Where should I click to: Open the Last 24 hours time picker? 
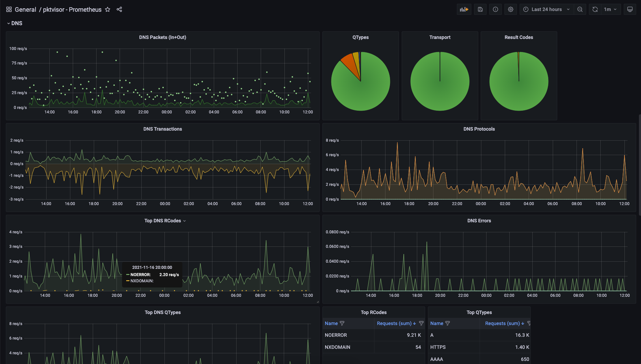[x=547, y=9]
